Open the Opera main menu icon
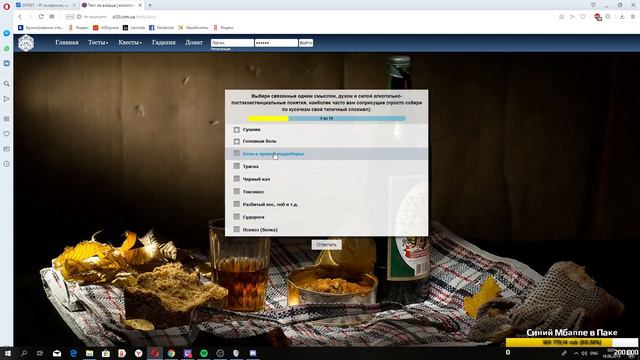Image resolution: width=640 pixels, height=360 pixels. pyautogui.click(x=6, y=6)
